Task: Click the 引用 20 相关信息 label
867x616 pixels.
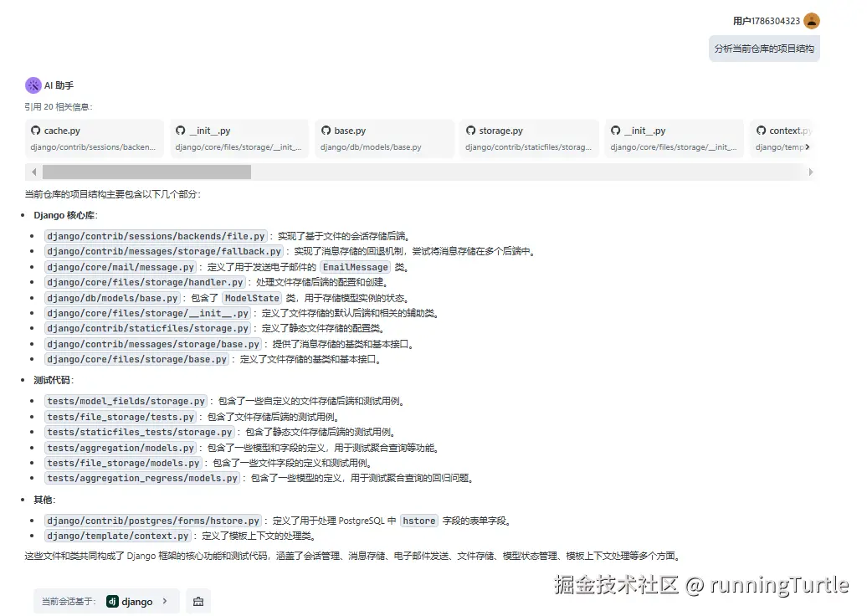Action: coord(58,107)
